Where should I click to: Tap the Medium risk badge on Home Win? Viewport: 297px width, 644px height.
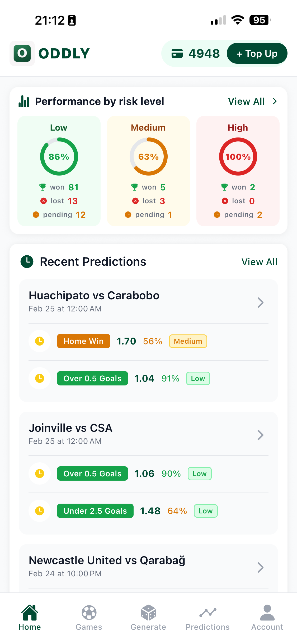click(188, 341)
